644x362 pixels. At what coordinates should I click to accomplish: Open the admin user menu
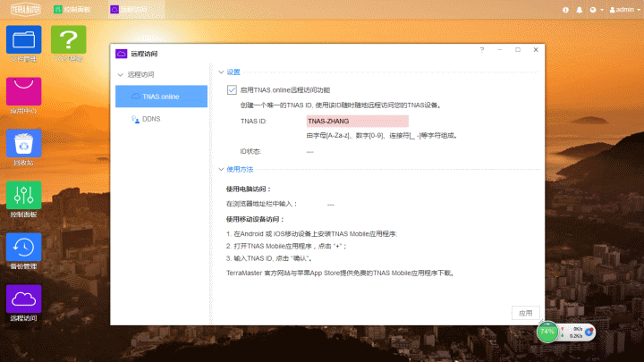[625, 10]
